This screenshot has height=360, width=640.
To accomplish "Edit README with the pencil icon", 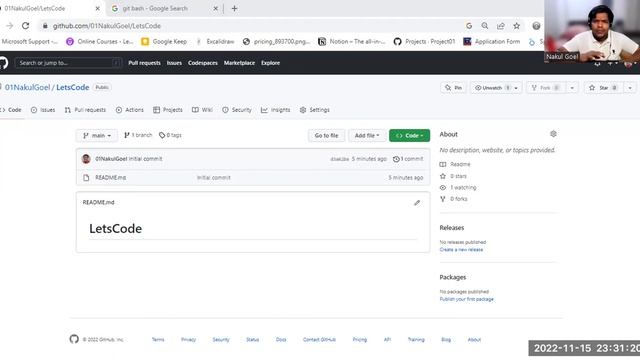I will point(417,203).
